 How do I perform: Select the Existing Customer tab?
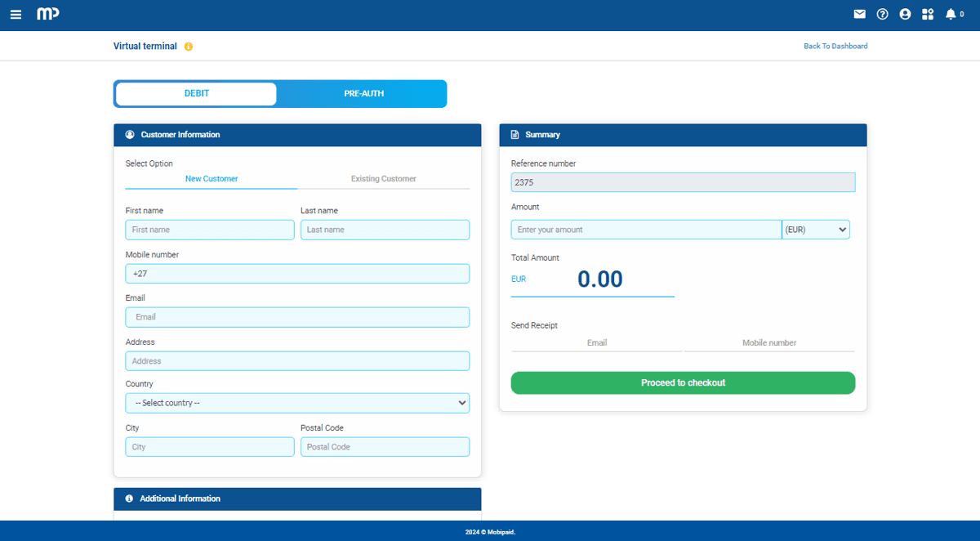point(383,179)
